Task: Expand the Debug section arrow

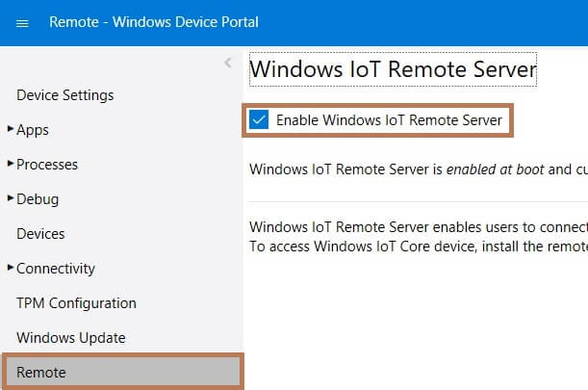Action: 11,198
